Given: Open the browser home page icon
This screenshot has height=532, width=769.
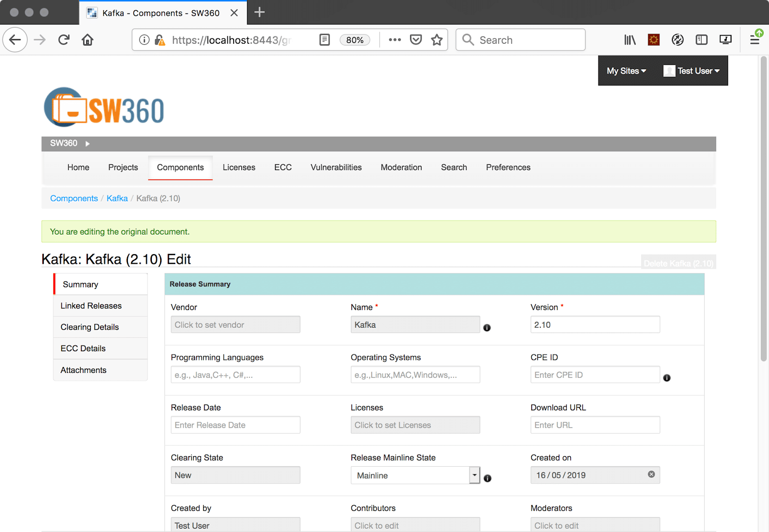Looking at the screenshot, I should [87, 39].
